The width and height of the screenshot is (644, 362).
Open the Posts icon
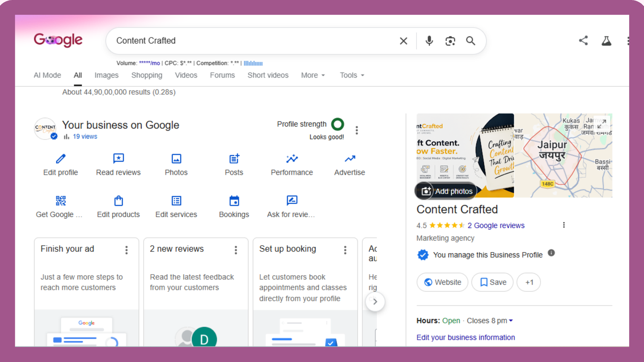pyautogui.click(x=234, y=158)
